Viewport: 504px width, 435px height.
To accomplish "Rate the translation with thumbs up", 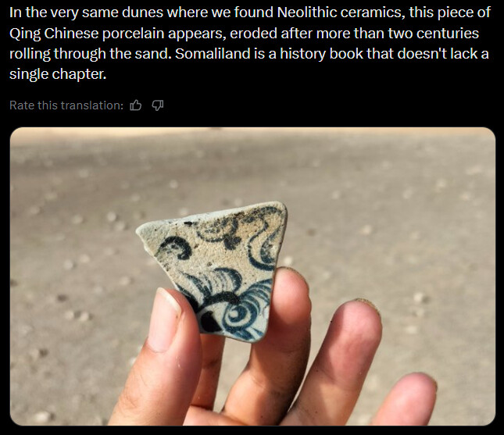I will 136,105.
